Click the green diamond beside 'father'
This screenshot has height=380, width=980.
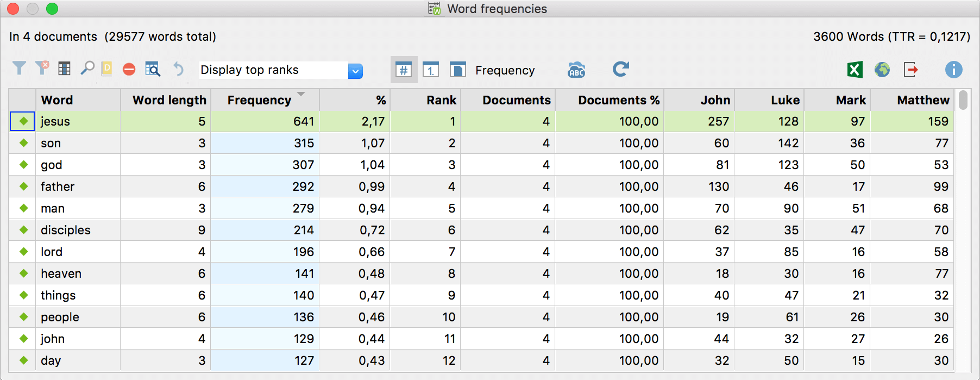pos(23,186)
